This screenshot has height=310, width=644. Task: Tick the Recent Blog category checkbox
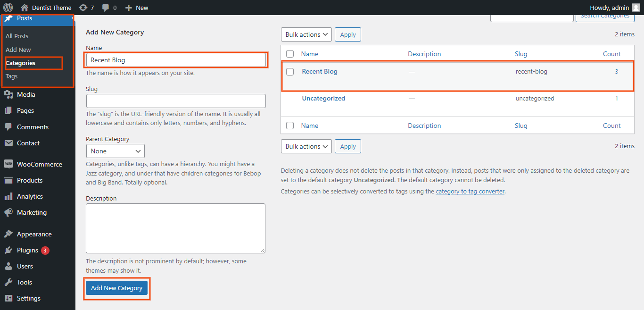[290, 72]
